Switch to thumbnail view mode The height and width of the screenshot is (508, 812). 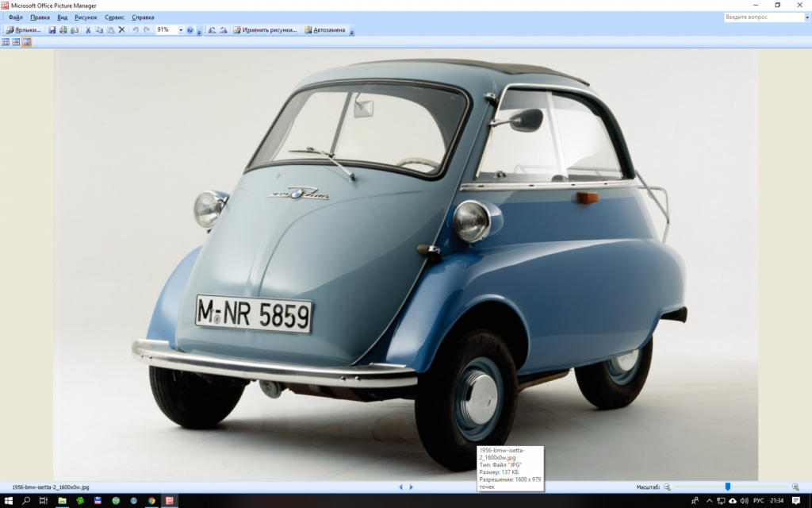[x=6, y=42]
